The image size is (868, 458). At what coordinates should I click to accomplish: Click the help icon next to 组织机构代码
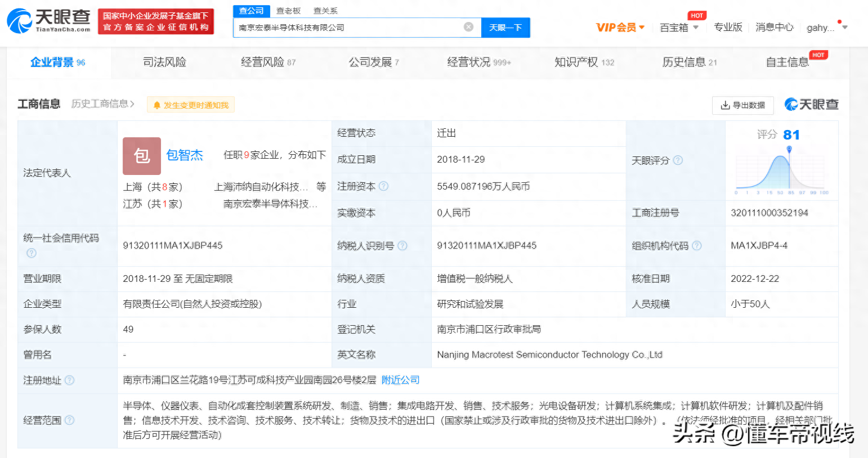(x=697, y=246)
